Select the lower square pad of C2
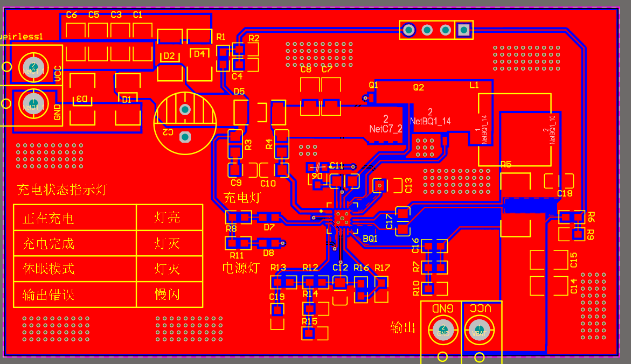 pos(185,137)
